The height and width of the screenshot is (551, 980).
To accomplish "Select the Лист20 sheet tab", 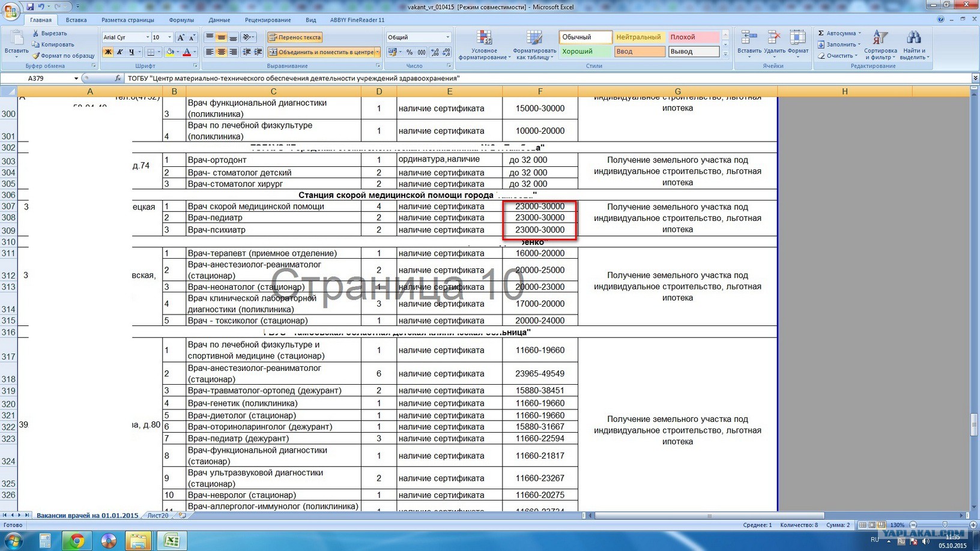I will [x=157, y=516].
